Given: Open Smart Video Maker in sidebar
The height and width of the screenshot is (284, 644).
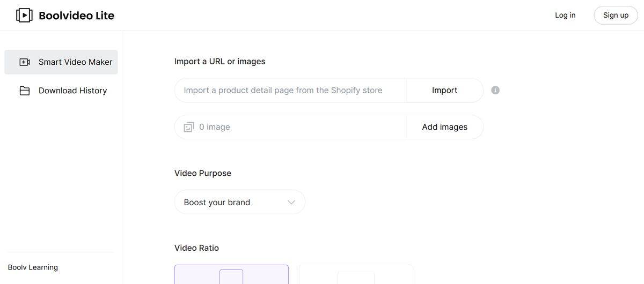Looking at the screenshot, I should click(x=75, y=62).
